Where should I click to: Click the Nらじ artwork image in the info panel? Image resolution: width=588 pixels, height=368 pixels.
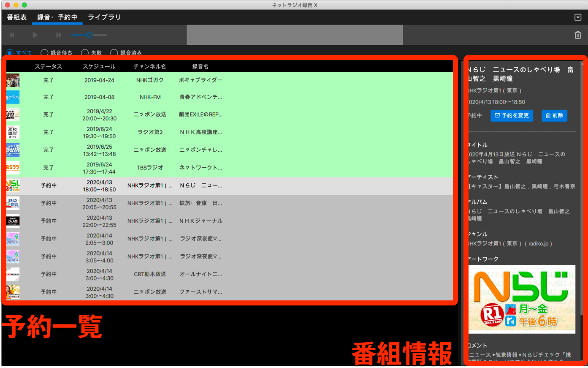(522, 297)
